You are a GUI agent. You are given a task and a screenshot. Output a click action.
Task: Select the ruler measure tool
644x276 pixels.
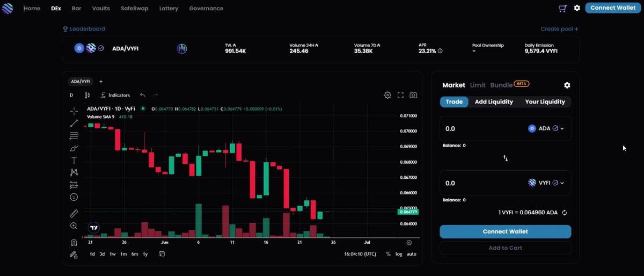(x=74, y=213)
